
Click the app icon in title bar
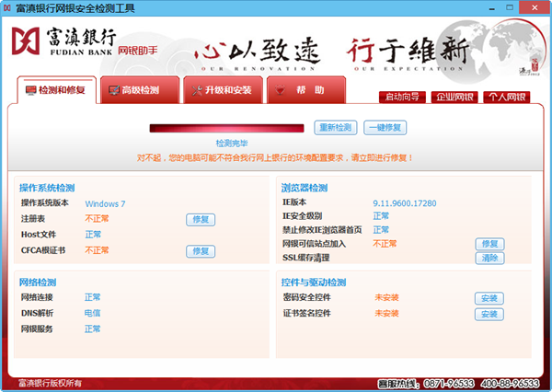tap(8, 9)
